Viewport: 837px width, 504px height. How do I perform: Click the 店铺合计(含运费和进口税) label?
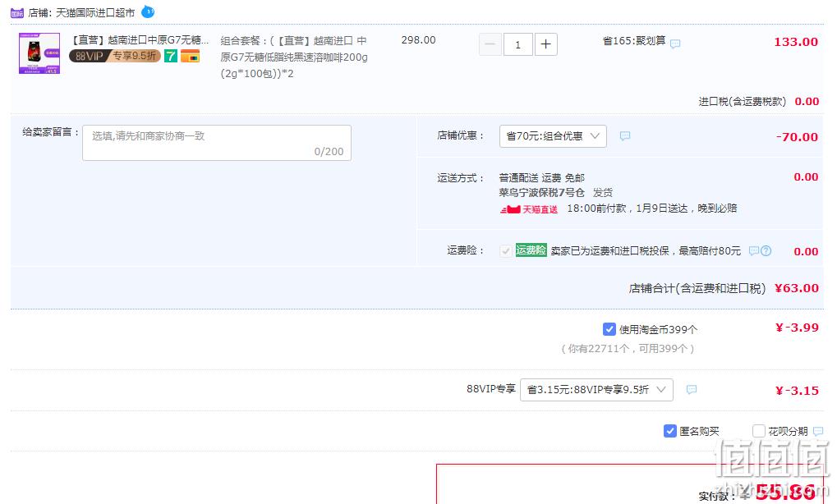pos(697,289)
